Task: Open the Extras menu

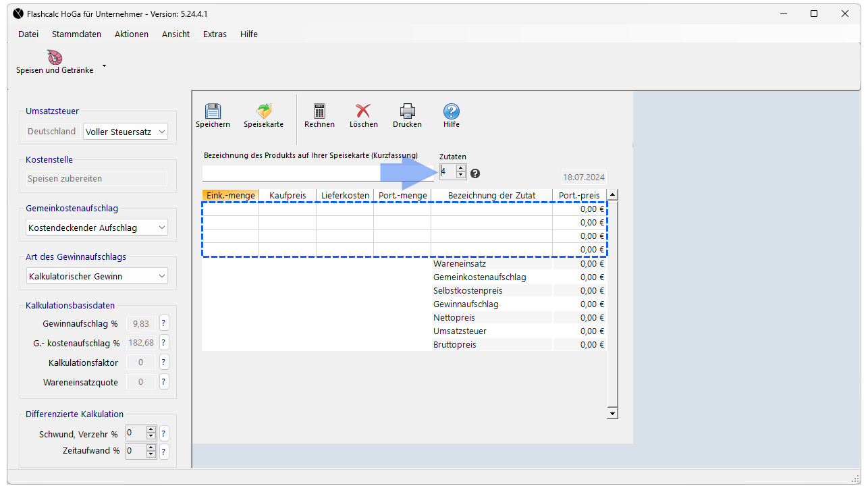Action: pyautogui.click(x=215, y=34)
